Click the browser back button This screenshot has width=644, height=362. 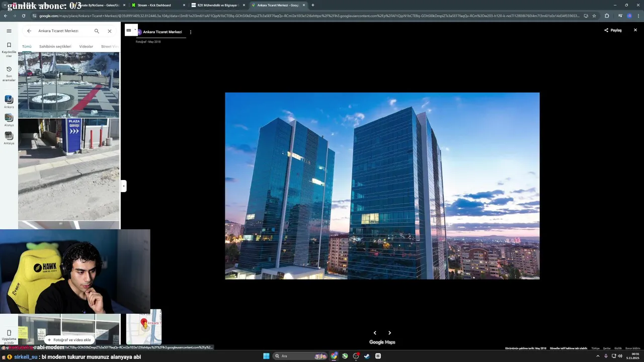[x=6, y=16]
